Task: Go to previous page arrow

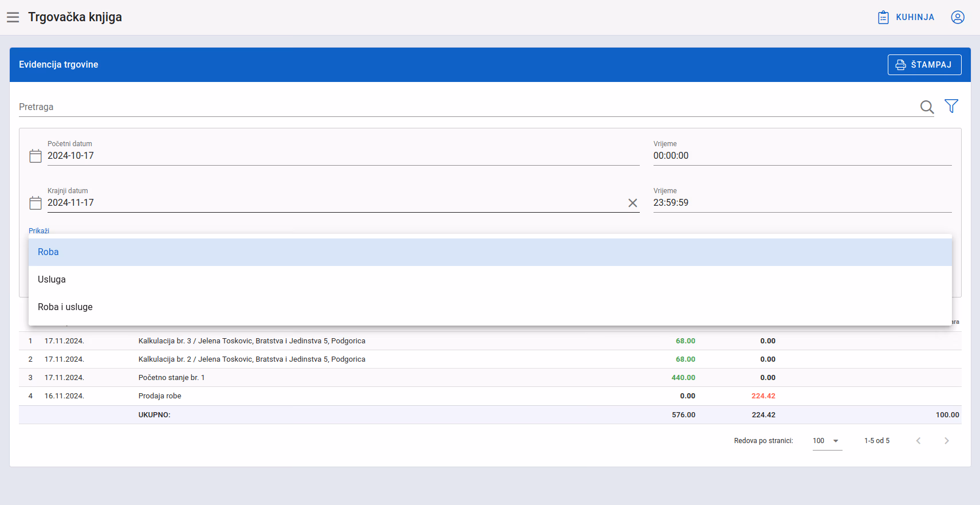Action: [918, 441]
